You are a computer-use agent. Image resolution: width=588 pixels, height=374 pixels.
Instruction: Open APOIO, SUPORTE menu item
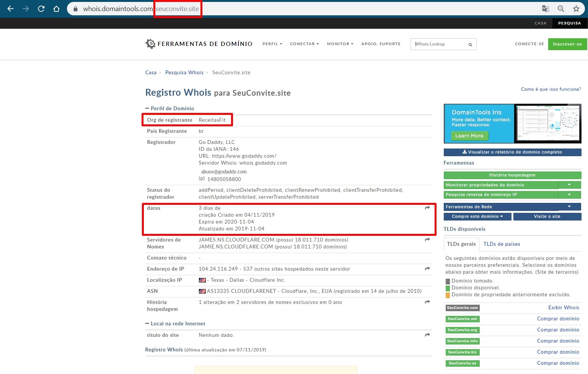(x=381, y=44)
